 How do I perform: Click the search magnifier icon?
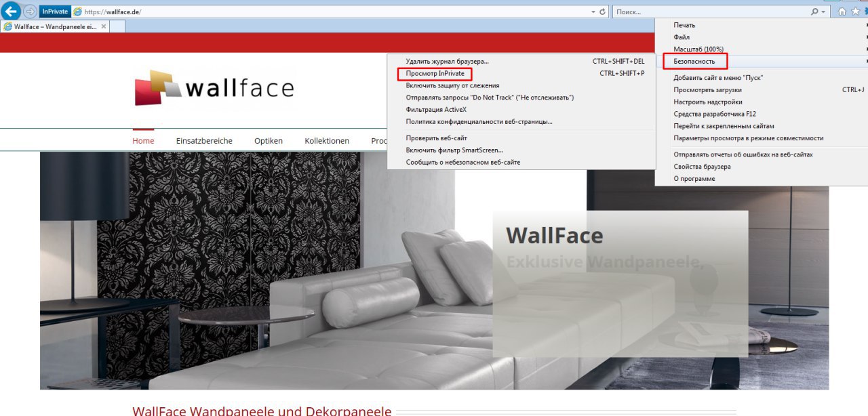(x=814, y=12)
